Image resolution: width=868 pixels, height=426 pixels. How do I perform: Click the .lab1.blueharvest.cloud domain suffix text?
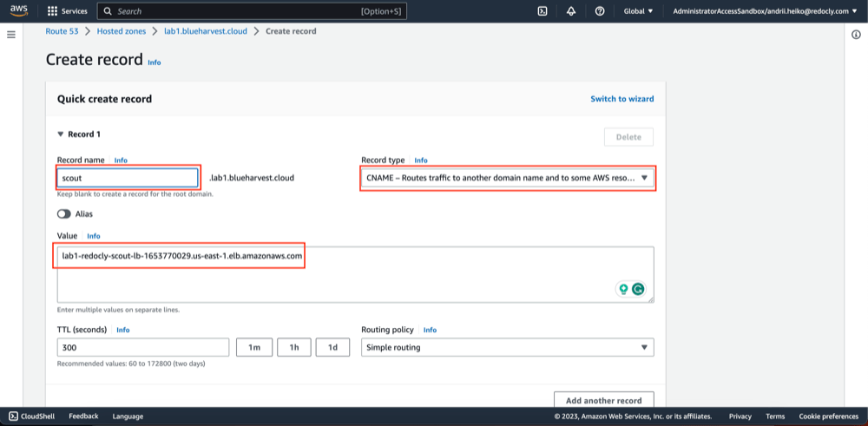point(252,178)
